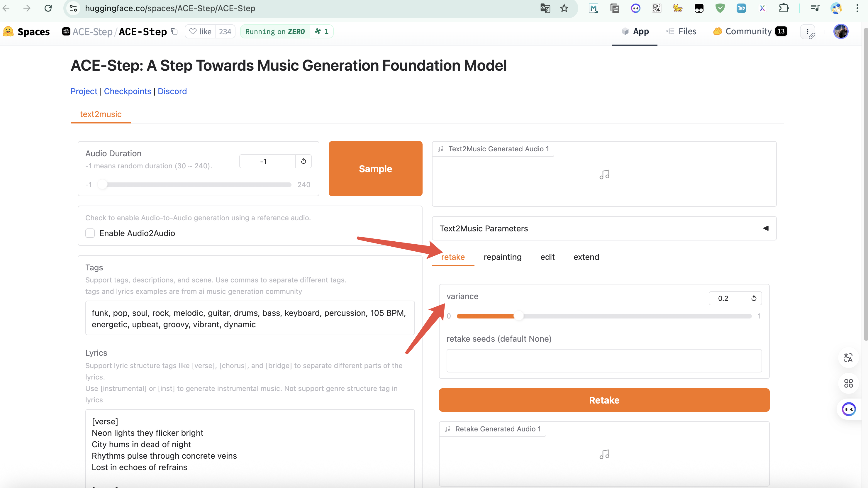Open the browser extensions puzzle icon

click(784, 8)
